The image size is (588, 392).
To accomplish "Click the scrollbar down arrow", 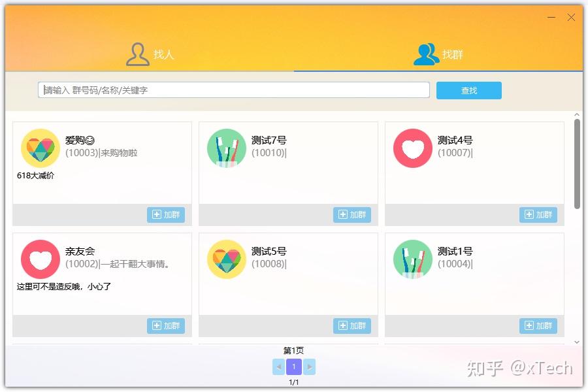I will pyautogui.click(x=577, y=342).
